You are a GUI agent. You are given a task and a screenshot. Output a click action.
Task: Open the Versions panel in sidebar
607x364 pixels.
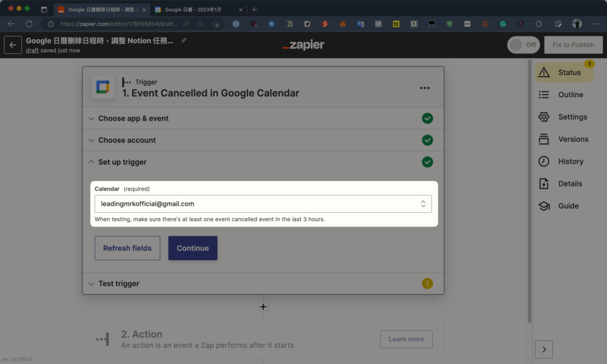564,139
